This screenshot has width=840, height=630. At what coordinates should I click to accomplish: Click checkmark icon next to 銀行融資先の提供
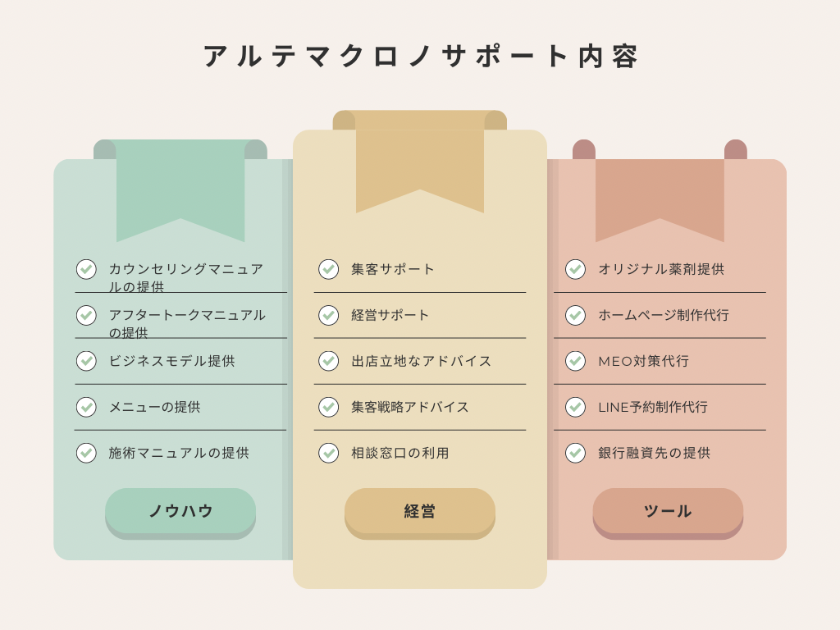[575, 453]
